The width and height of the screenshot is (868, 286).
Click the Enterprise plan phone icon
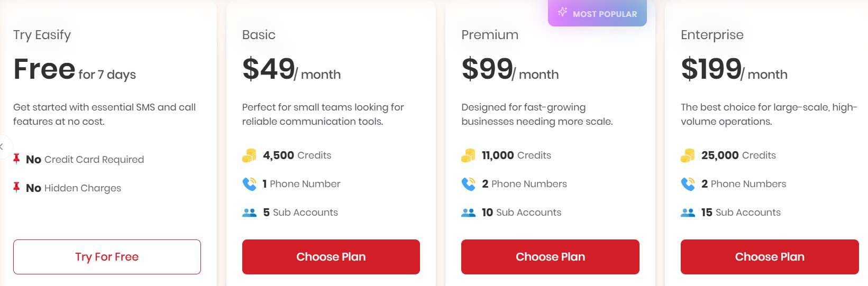688,184
